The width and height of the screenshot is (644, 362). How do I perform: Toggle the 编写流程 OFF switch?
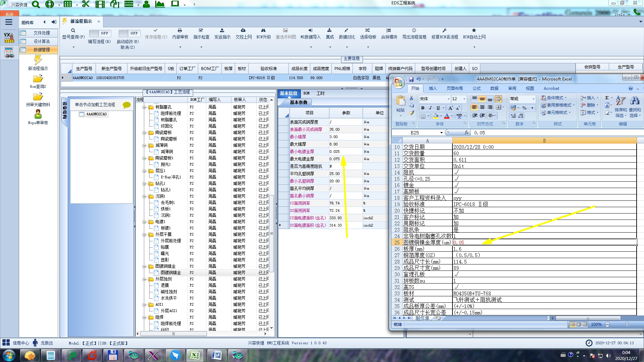pyautogui.click(x=100, y=33)
